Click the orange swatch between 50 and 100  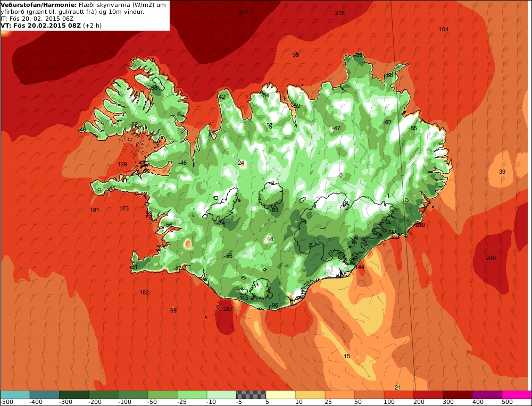pos(369,395)
